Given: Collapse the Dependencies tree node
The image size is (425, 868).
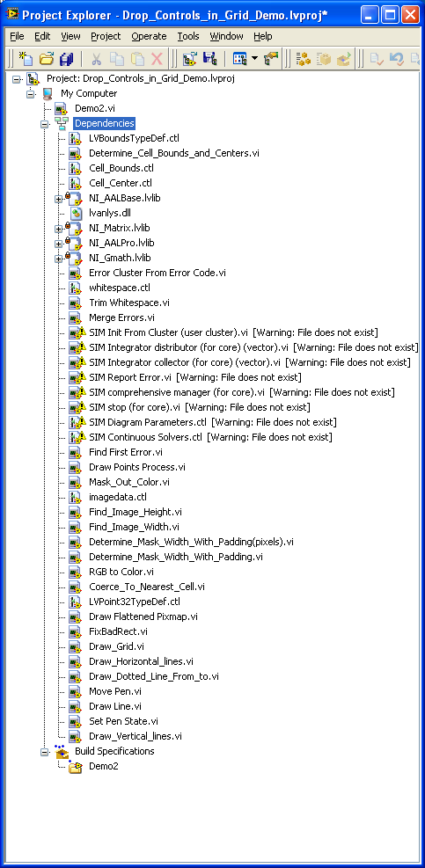Looking at the screenshot, I should point(44,124).
